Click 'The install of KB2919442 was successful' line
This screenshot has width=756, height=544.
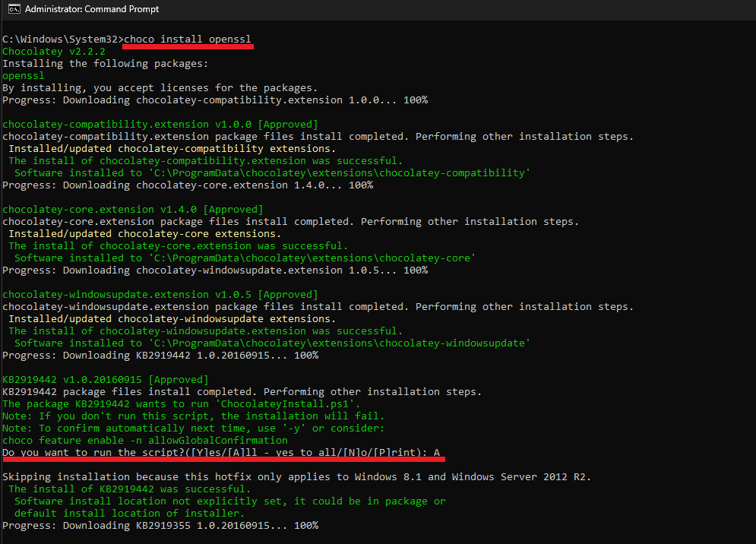point(130,489)
